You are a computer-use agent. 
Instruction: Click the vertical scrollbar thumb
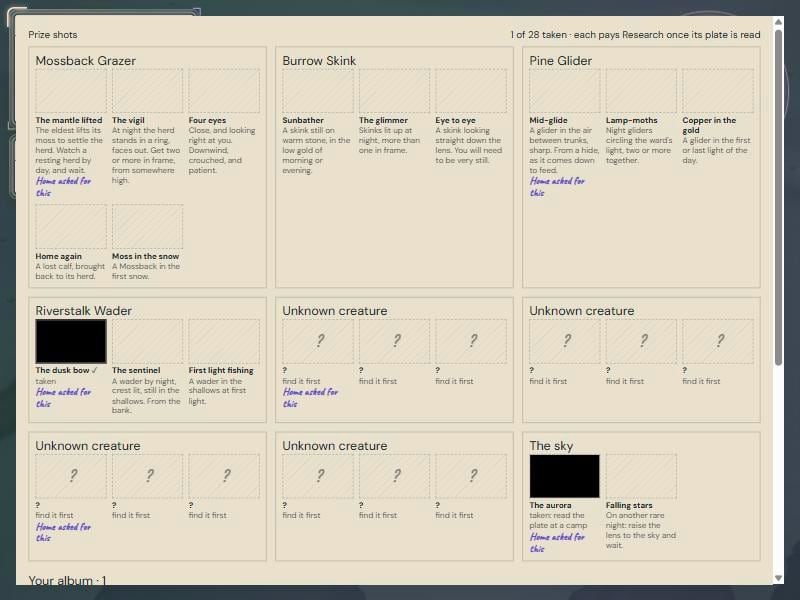pyautogui.click(x=778, y=197)
